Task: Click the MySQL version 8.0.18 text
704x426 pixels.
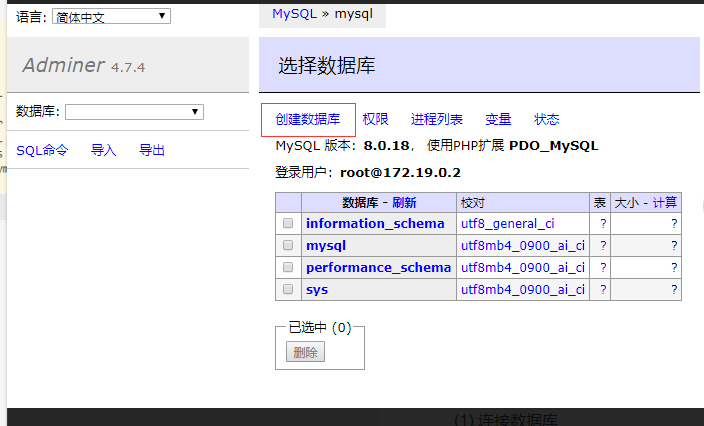Action: (x=387, y=146)
